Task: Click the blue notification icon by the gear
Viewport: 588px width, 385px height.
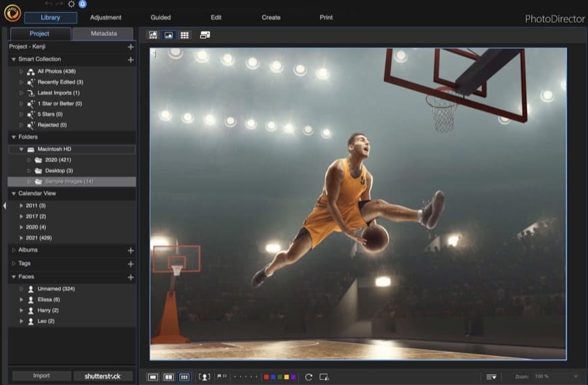Action: [x=82, y=4]
